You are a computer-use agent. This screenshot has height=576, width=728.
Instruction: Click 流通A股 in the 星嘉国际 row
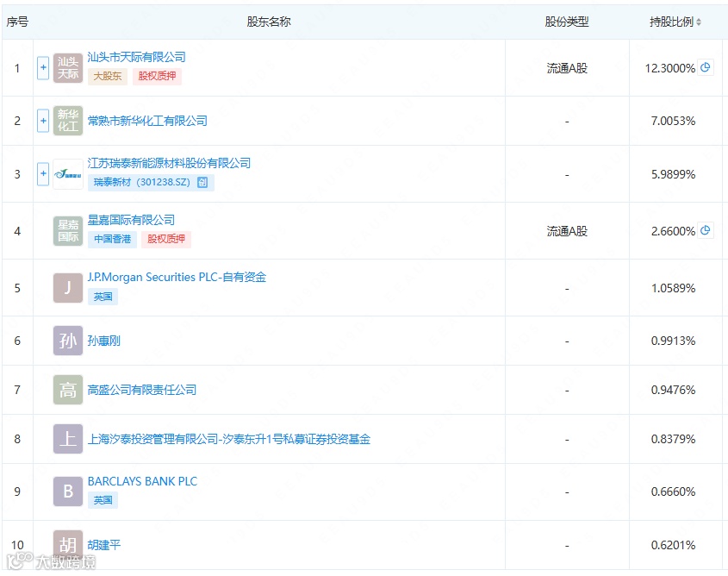(x=567, y=231)
